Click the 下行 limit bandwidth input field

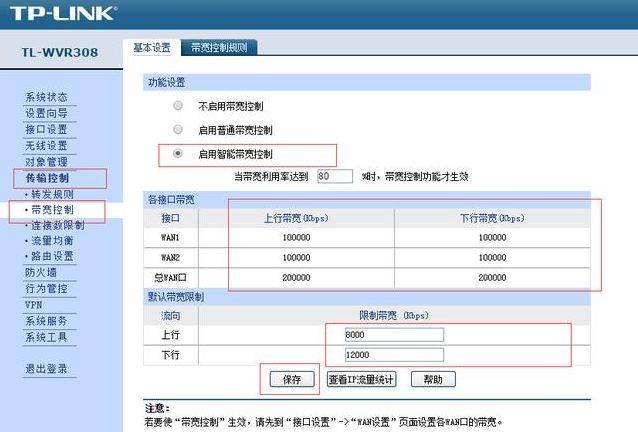tap(394, 355)
